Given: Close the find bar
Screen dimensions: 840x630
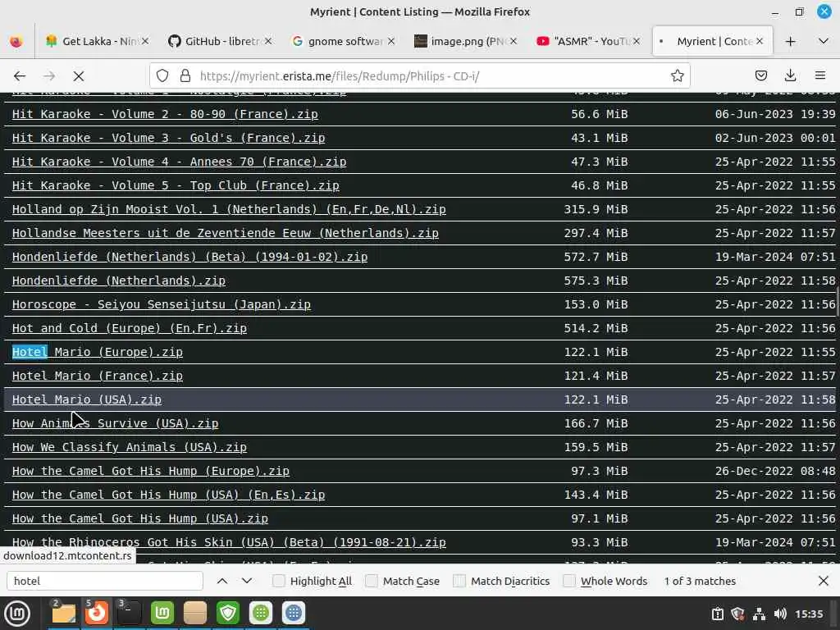Looking at the screenshot, I should click(824, 581).
